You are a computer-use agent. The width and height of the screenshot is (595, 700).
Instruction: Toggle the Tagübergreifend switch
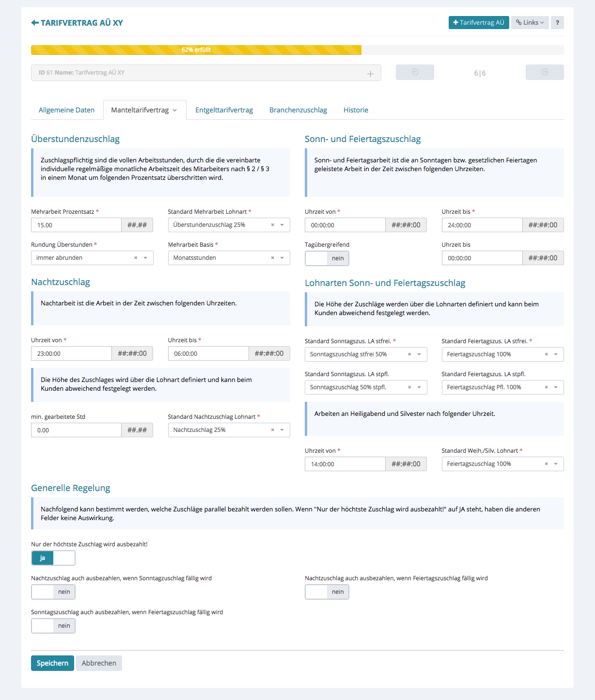click(327, 258)
